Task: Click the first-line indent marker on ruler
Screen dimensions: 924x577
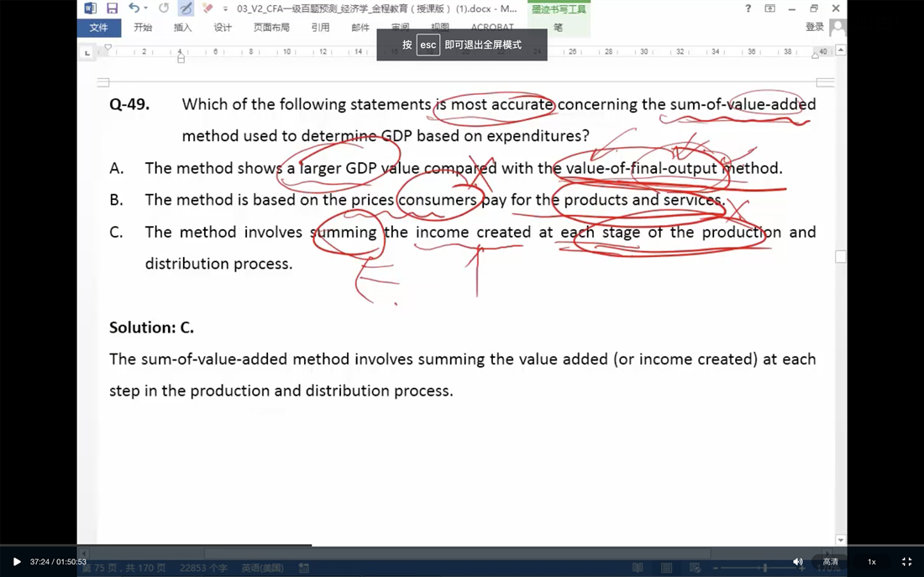Action: coord(108,47)
